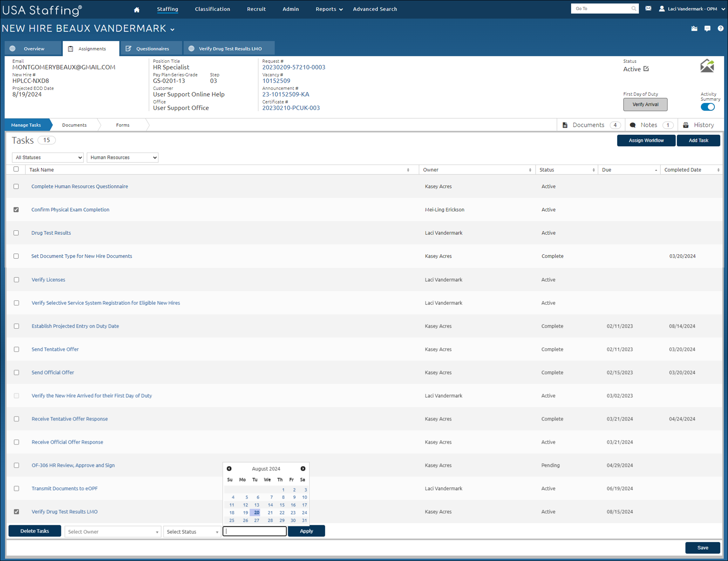This screenshot has width=728, height=561.
Task: Click the due date input field
Action: (254, 531)
